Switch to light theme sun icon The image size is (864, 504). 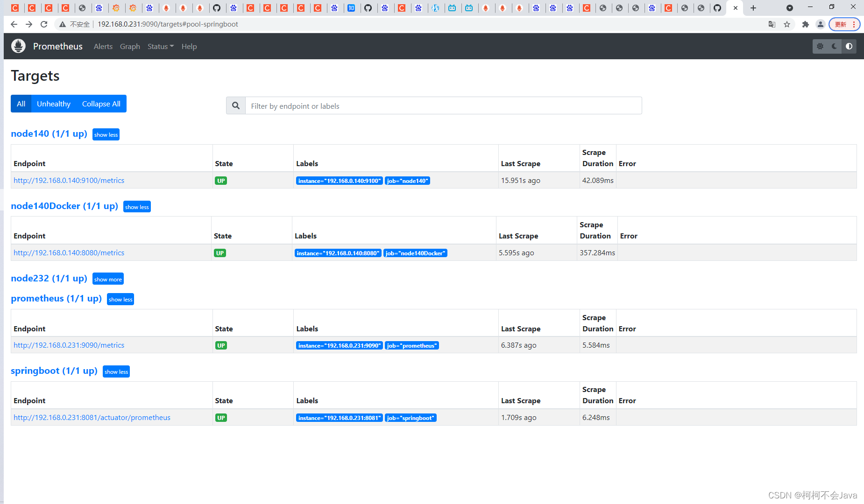tap(820, 46)
